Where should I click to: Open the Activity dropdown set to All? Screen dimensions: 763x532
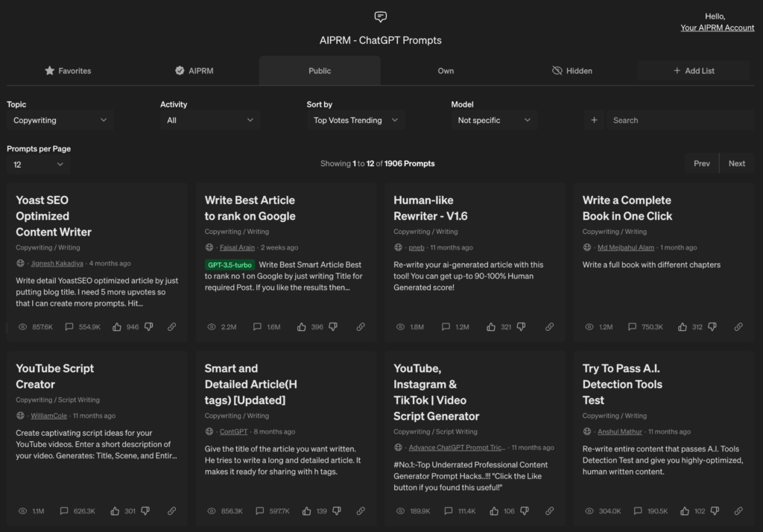(210, 120)
